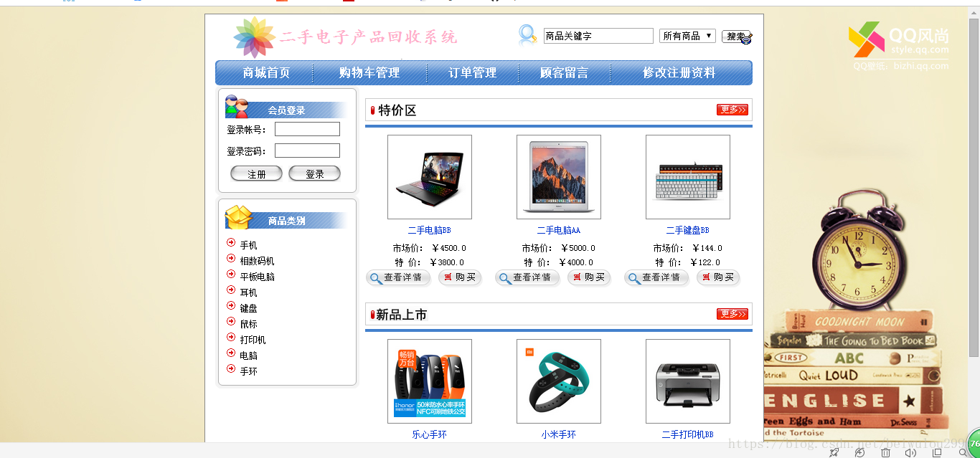Buy the 二手键盘BB product

point(718,277)
